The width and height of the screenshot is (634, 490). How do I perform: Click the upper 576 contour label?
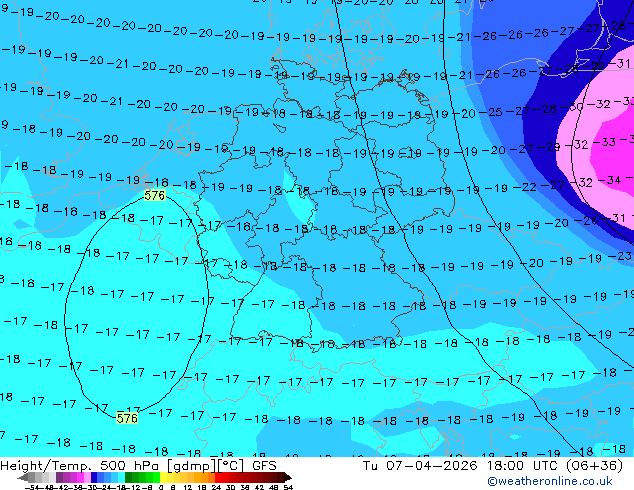coord(155,196)
